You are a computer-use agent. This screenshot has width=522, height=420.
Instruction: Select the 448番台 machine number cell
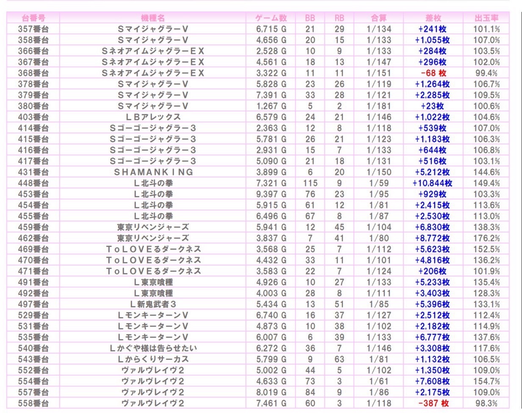[x=33, y=183]
